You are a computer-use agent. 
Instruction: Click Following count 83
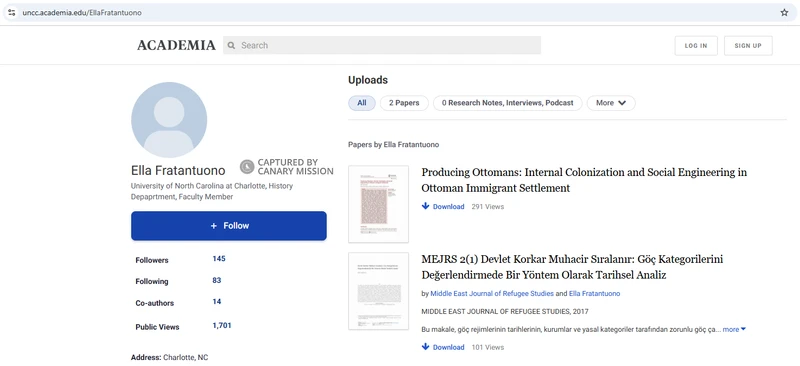[x=217, y=280]
